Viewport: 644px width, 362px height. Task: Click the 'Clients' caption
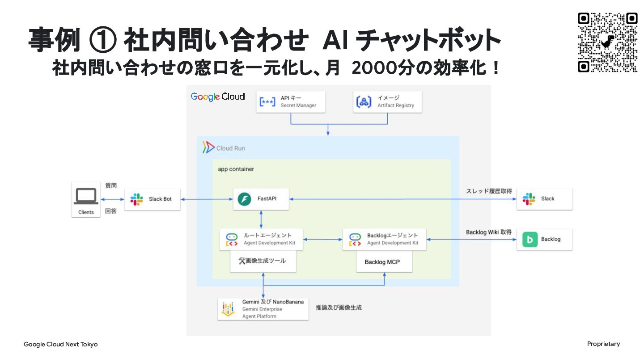[x=86, y=212]
